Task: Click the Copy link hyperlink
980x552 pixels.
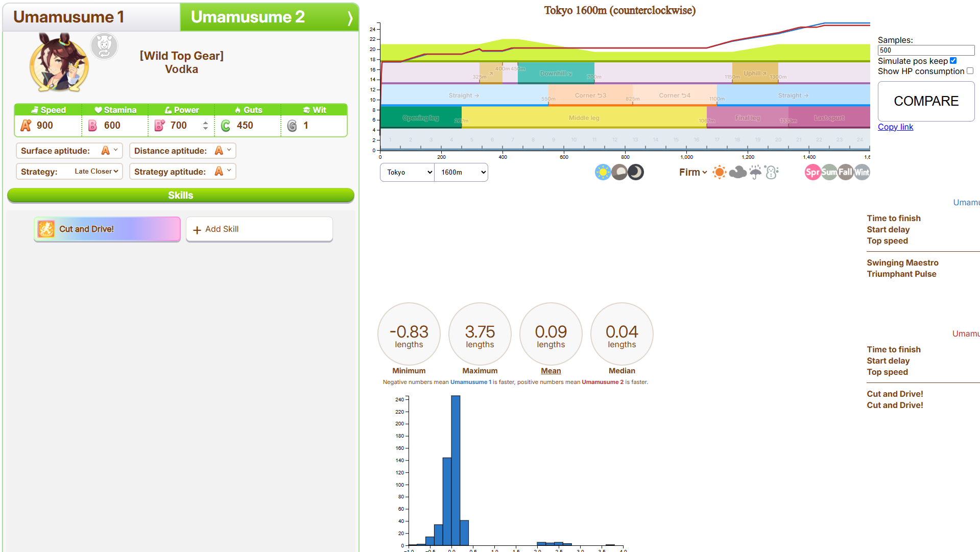Action: click(x=895, y=127)
